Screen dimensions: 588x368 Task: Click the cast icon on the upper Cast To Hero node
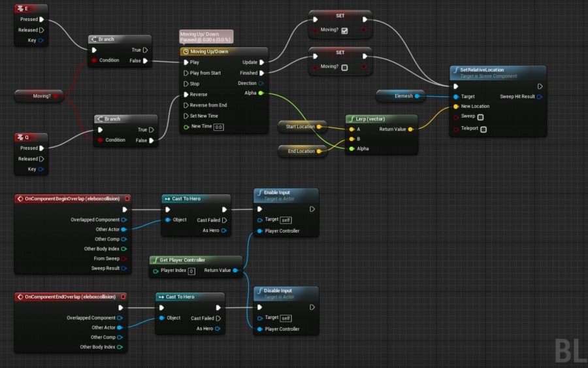[x=167, y=199]
